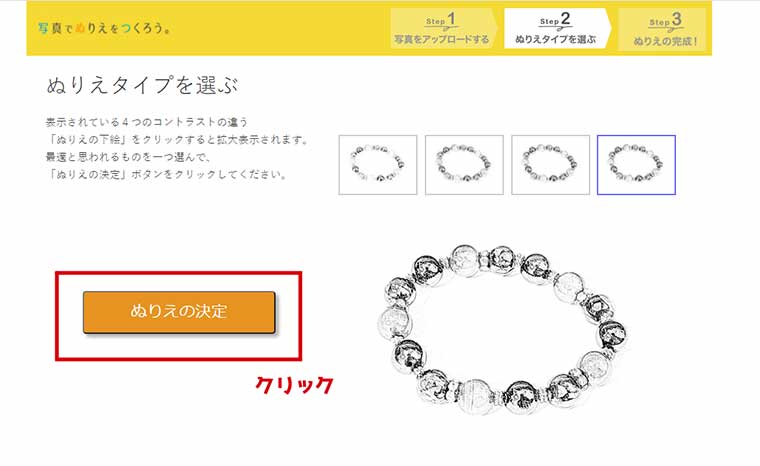Choose the second bracelet contrast thumbnail
Screen dimensions: 760x466
click(464, 165)
